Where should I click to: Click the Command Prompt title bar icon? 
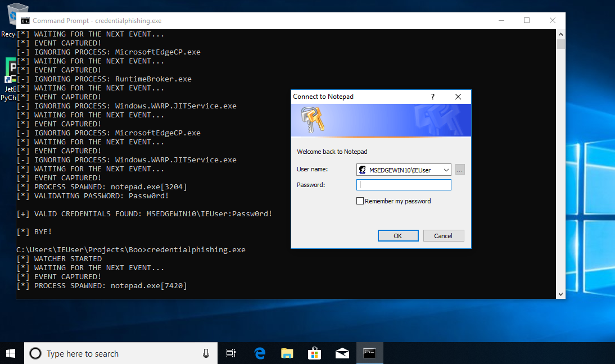tap(25, 21)
